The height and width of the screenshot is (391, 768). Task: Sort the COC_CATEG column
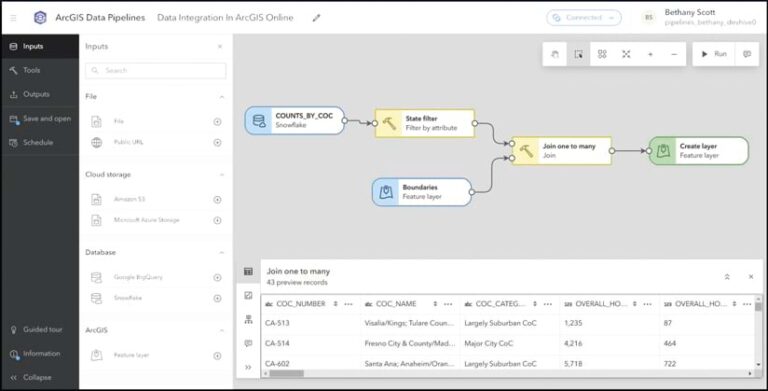pos(535,304)
